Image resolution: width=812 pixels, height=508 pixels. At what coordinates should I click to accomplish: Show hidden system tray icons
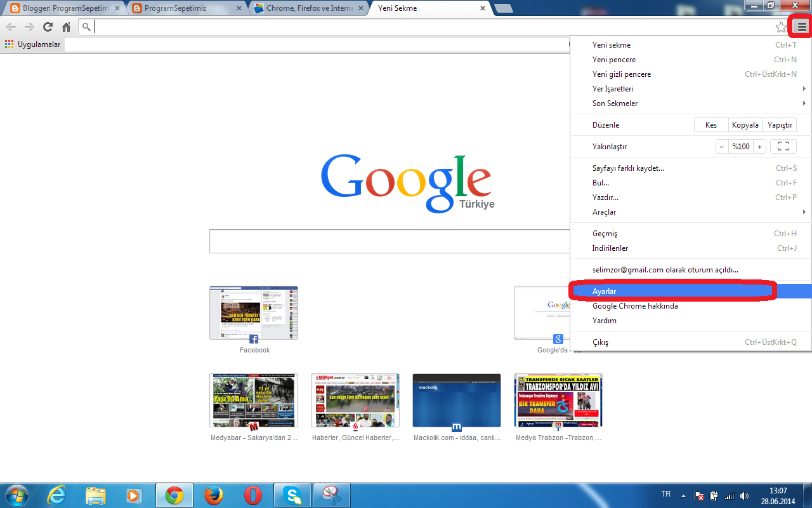click(683, 495)
